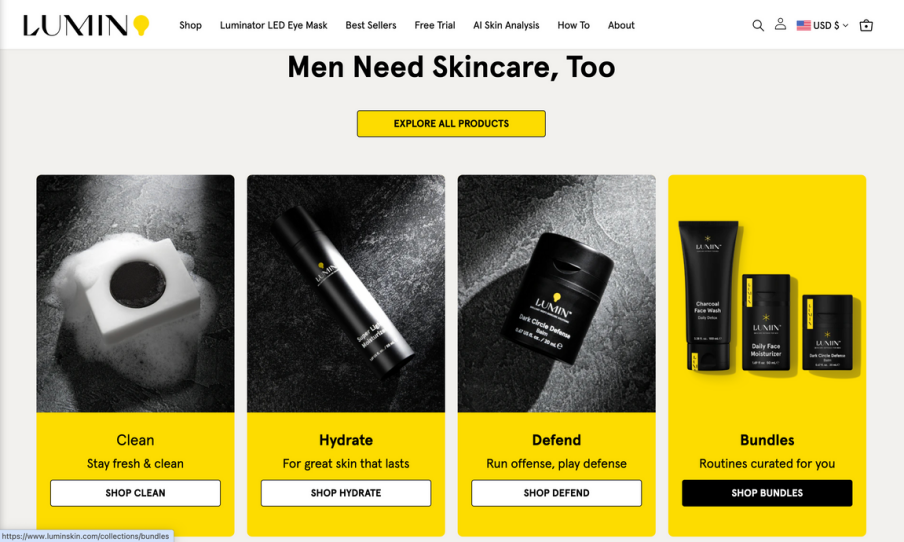The height and width of the screenshot is (542, 904).
Task: Open the account profile icon
Action: (780, 24)
